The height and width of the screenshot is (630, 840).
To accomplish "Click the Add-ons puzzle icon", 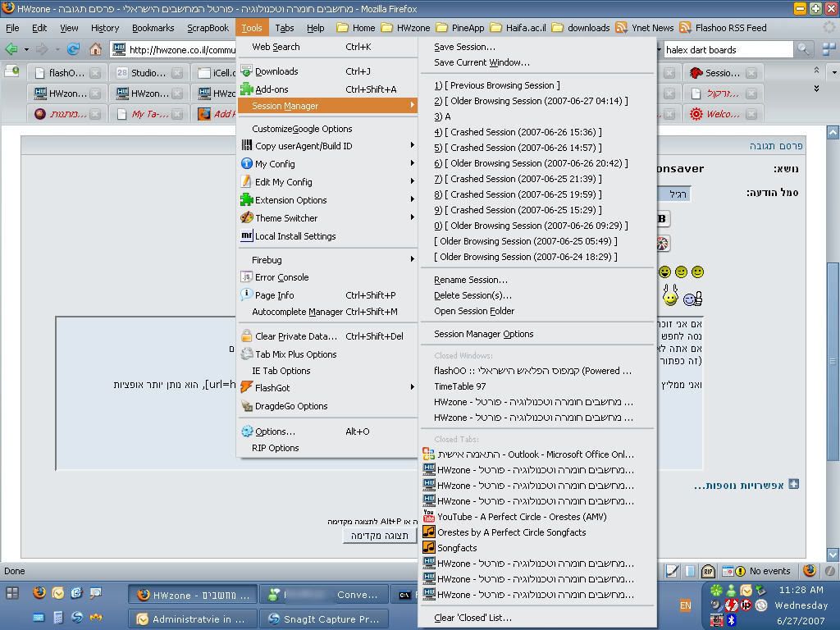I will coord(246,89).
